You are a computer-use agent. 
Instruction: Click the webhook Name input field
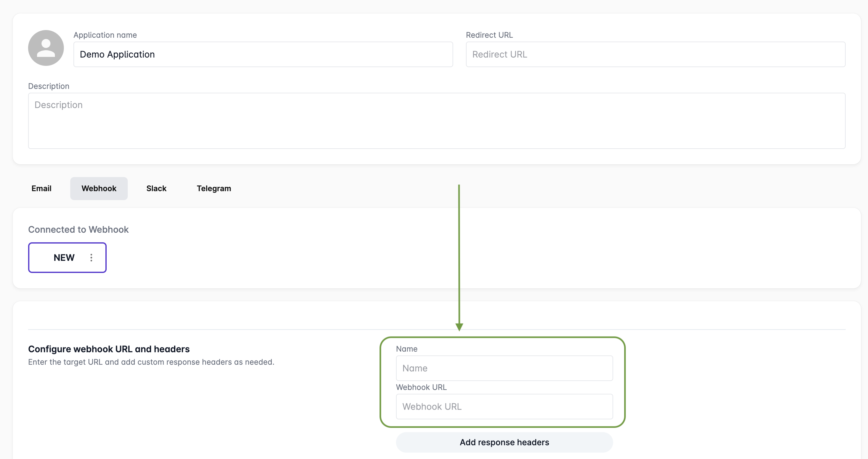(504, 368)
